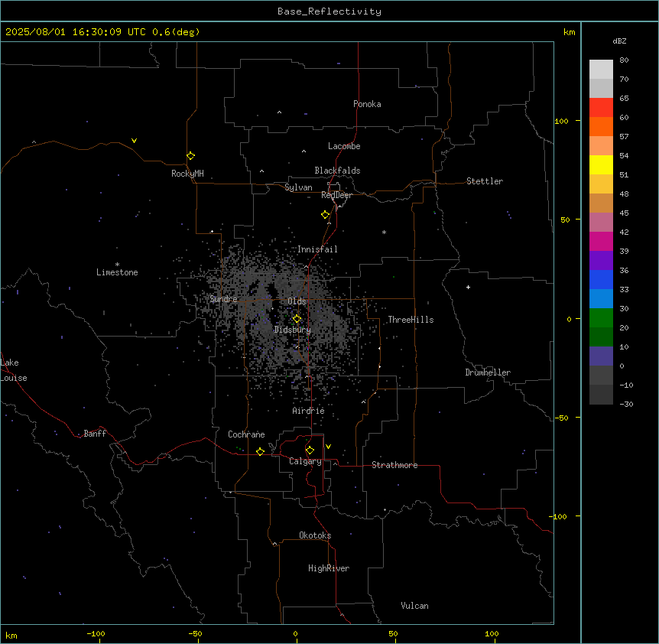The height and width of the screenshot is (644, 659).
Task: Pick the indigo 0-10 dBZ legend swatch
Action: click(601, 356)
